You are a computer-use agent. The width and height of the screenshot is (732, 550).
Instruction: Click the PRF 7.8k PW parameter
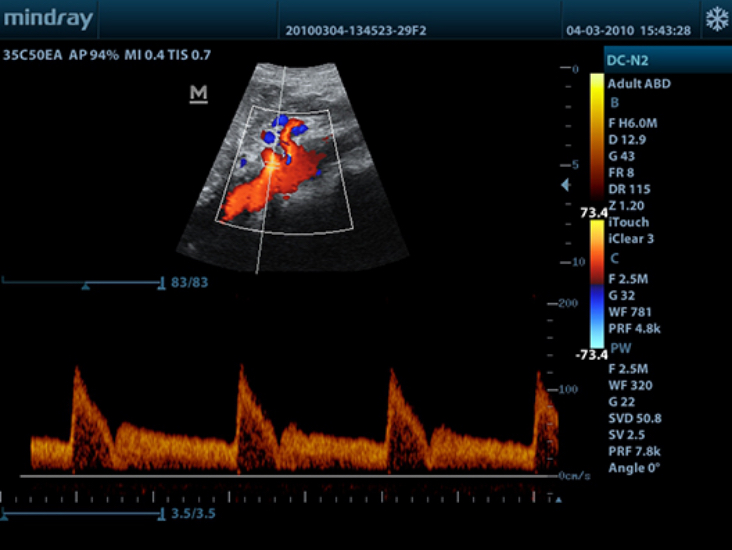coord(635,451)
